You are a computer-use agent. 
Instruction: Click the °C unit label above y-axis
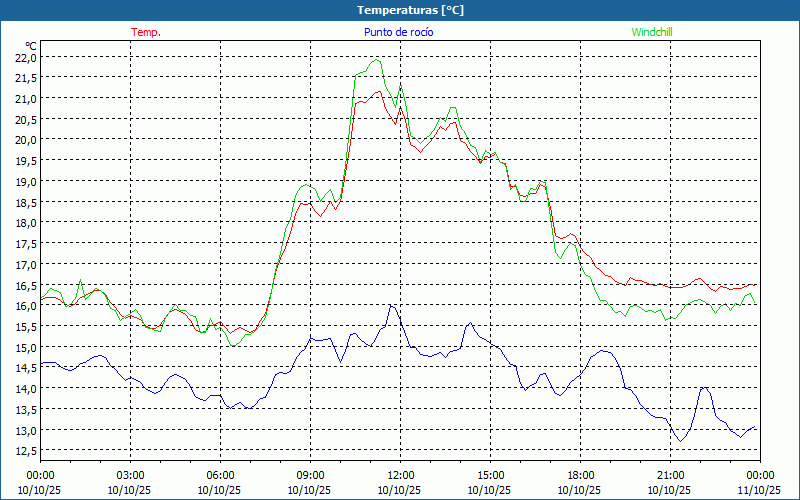tap(30, 45)
